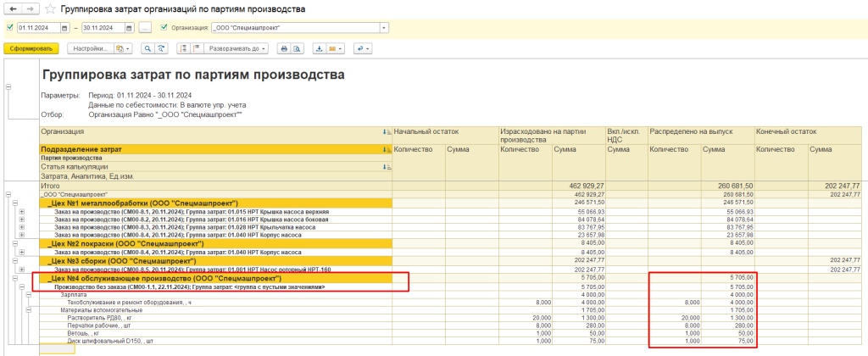Image resolution: width=868 pixels, height=356 pixels.
Task: Click the Итого value 260 681,50
Action: tap(735, 186)
